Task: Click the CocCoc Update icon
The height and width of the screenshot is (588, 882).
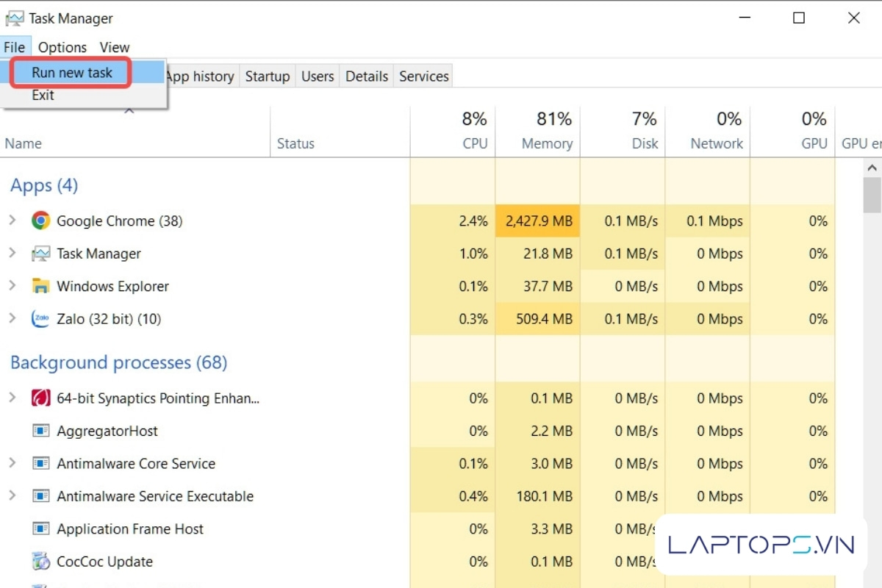Action: point(40,562)
